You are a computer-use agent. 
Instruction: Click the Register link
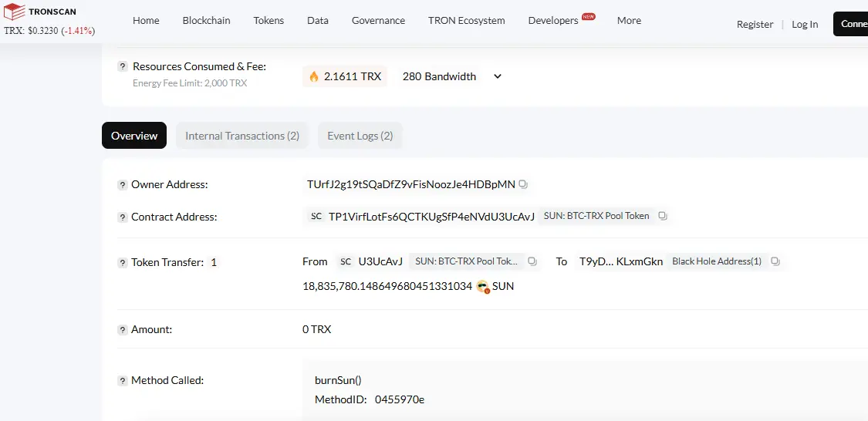tap(755, 25)
